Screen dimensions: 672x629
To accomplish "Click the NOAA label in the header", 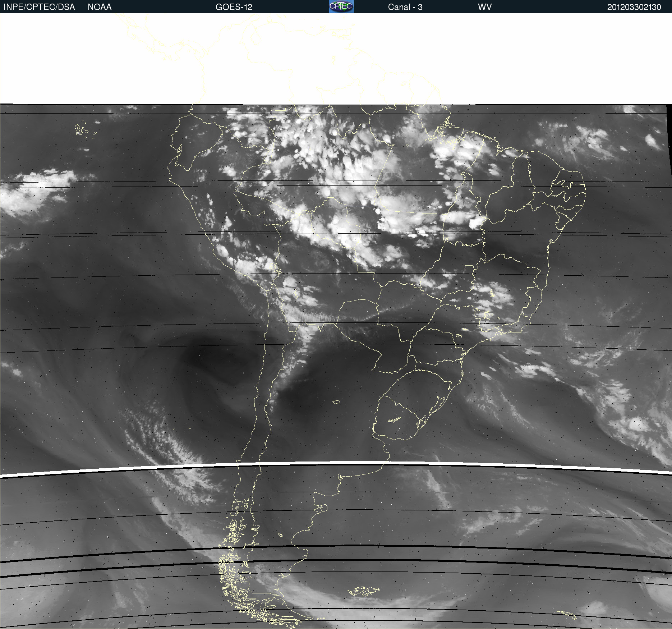I will tap(100, 7).
